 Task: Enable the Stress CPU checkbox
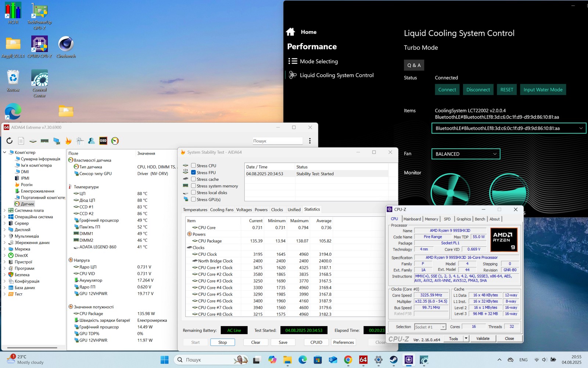[193, 166]
